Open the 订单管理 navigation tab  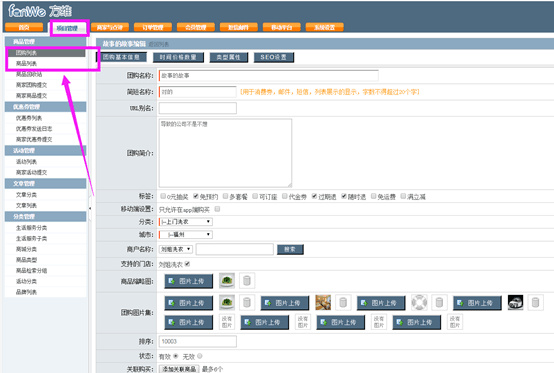tap(153, 28)
